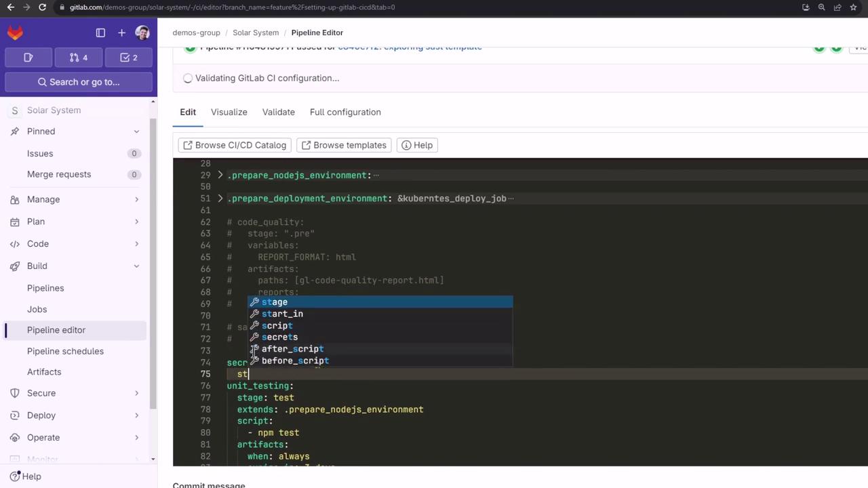Expand the Deploy sidebar section
Screen dimensions: 868x488
click(136, 415)
